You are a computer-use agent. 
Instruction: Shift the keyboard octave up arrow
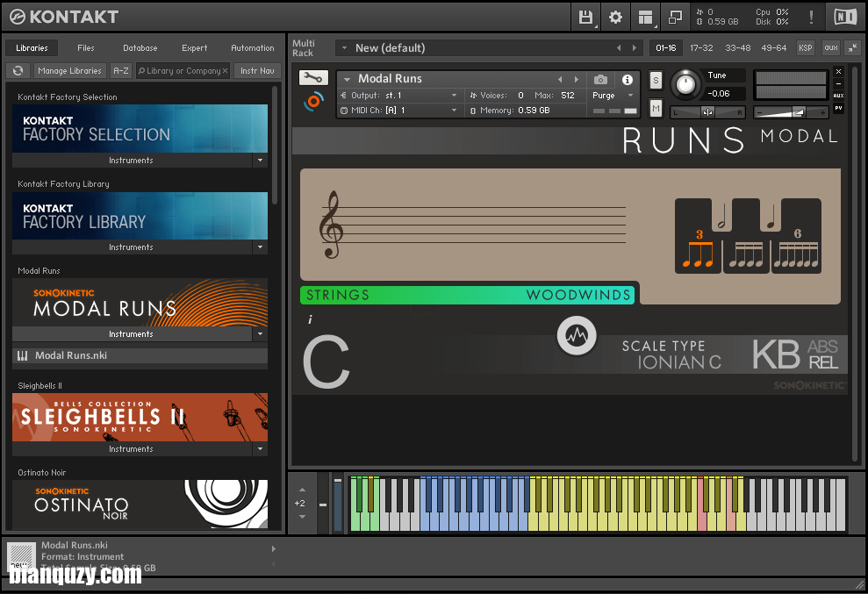click(302, 490)
